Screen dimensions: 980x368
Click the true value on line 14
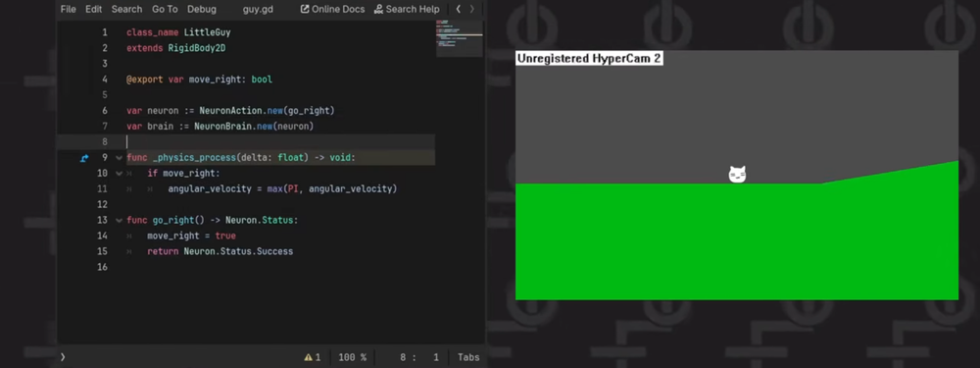click(x=225, y=236)
